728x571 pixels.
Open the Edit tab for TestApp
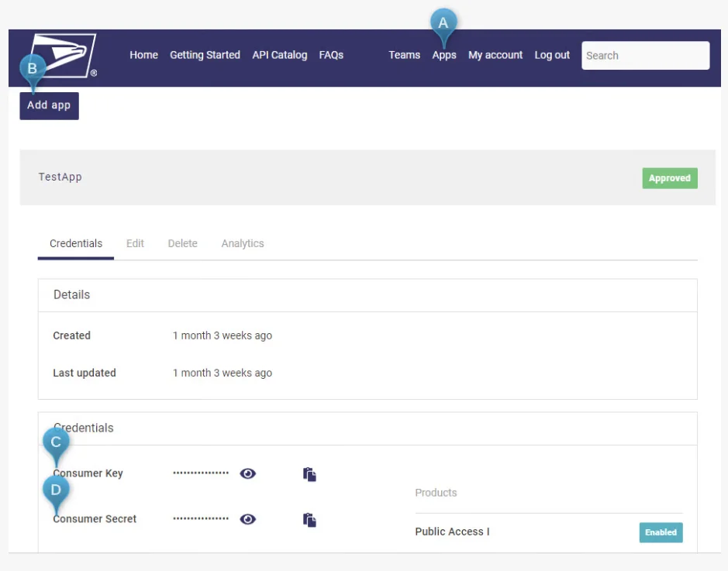coord(135,243)
